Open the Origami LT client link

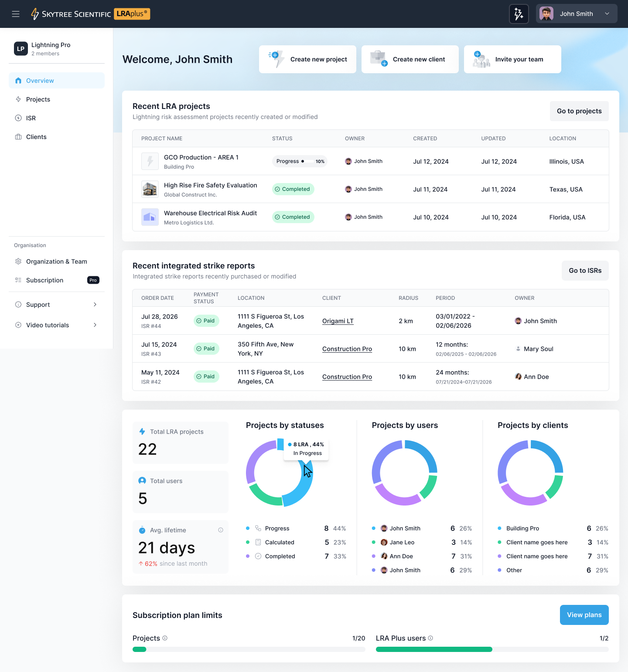338,321
